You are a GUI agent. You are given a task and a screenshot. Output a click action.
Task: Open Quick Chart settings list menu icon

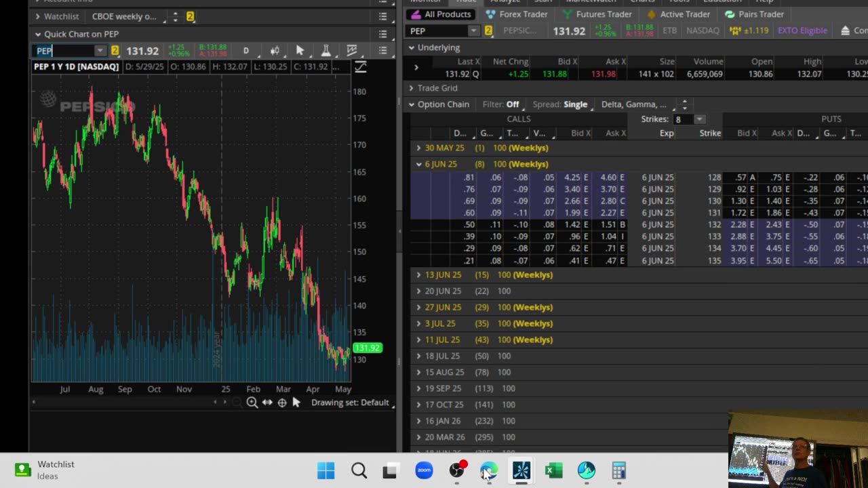point(383,51)
